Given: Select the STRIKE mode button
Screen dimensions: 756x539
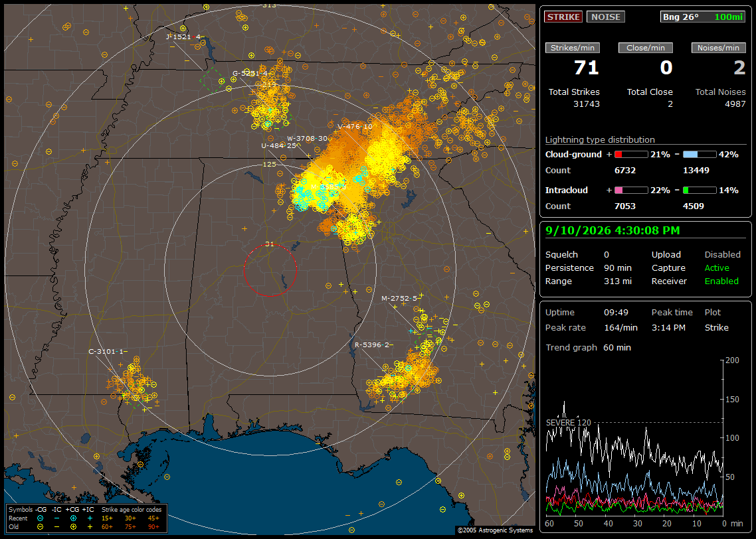Looking at the screenshot, I should point(563,17).
